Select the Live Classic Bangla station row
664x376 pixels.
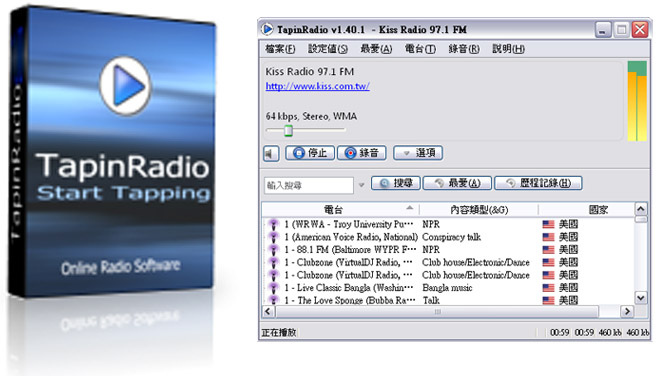coord(448,288)
